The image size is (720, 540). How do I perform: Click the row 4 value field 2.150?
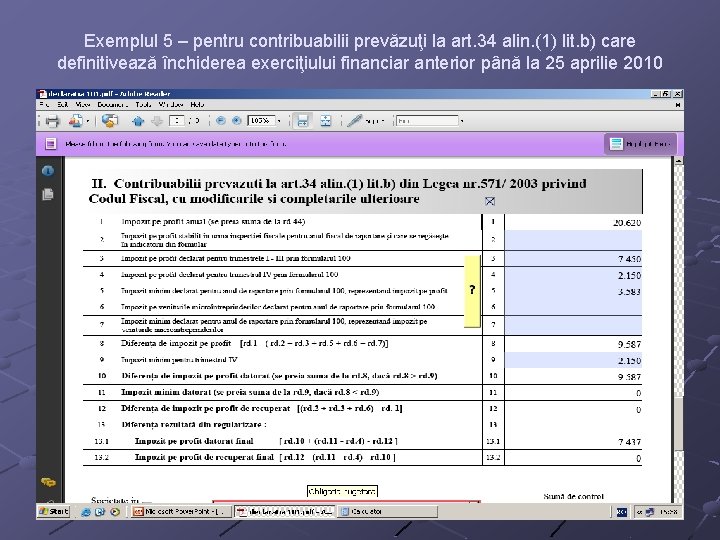tap(573, 275)
